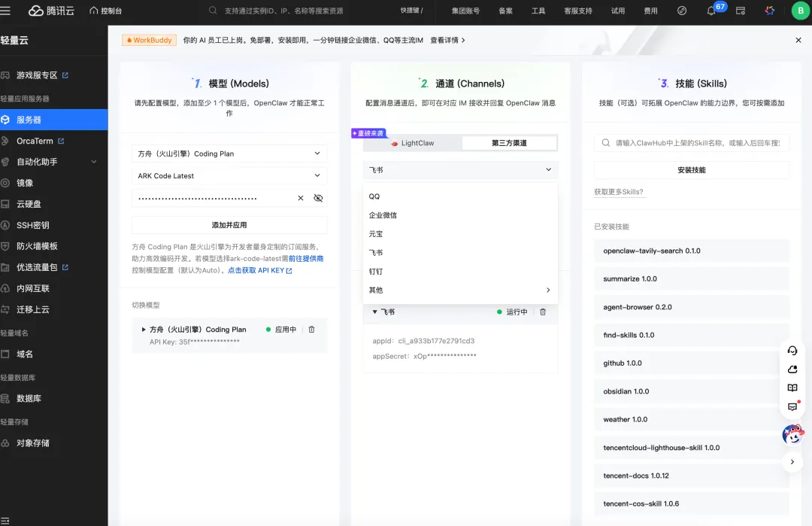The image size is (812, 526).
Task: Click the WorkBuddy badge in banner
Action: click(x=149, y=40)
